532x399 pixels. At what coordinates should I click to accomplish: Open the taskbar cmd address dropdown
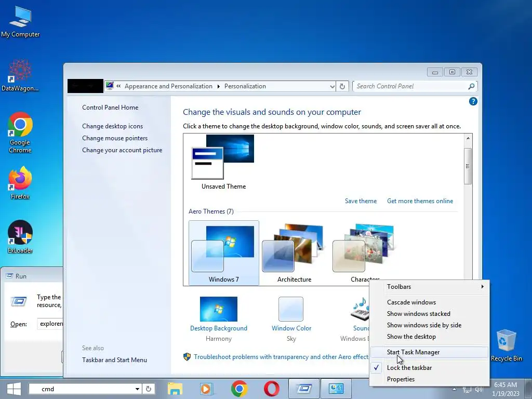pyautogui.click(x=137, y=389)
